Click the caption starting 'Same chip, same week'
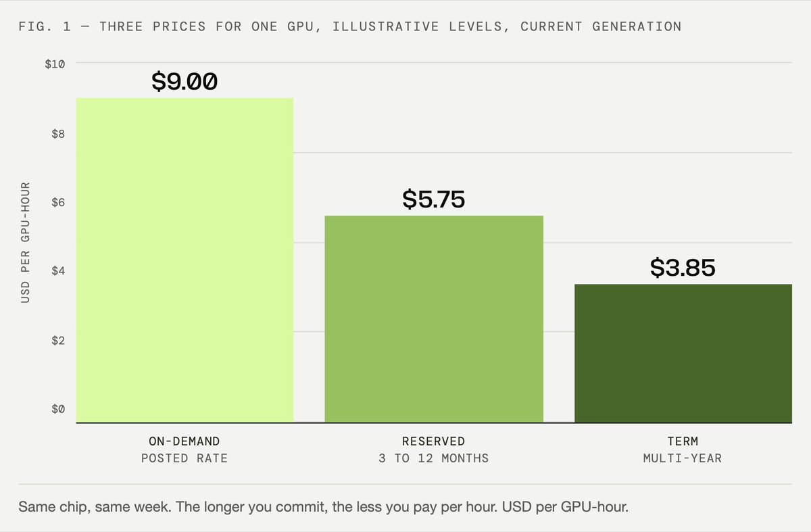Viewport: 811px width, 532px height. point(324,507)
